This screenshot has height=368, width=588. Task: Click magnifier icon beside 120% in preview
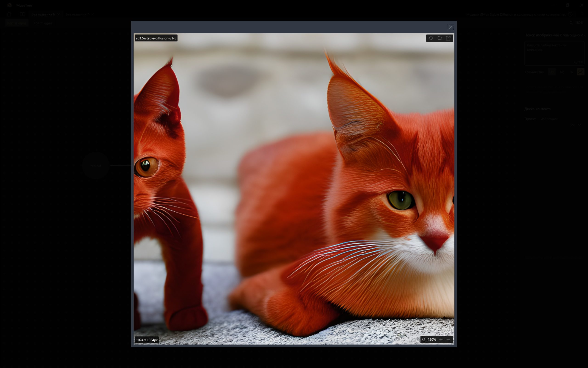(x=424, y=339)
